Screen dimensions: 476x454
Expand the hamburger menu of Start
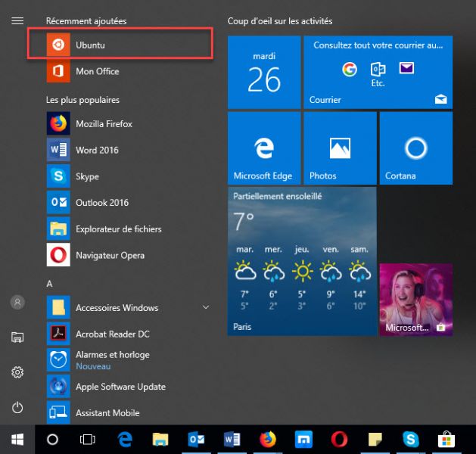[x=17, y=20]
